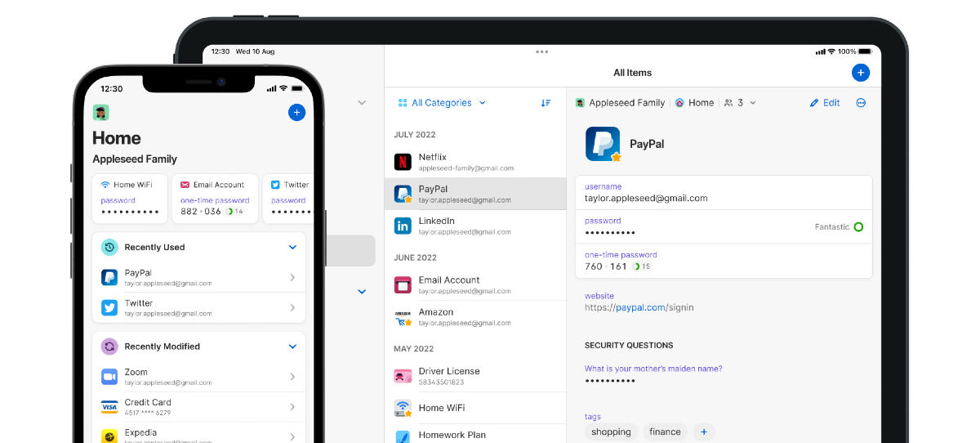The height and width of the screenshot is (443, 980).
Task: Collapse the Recently Modified section
Action: [x=292, y=347]
